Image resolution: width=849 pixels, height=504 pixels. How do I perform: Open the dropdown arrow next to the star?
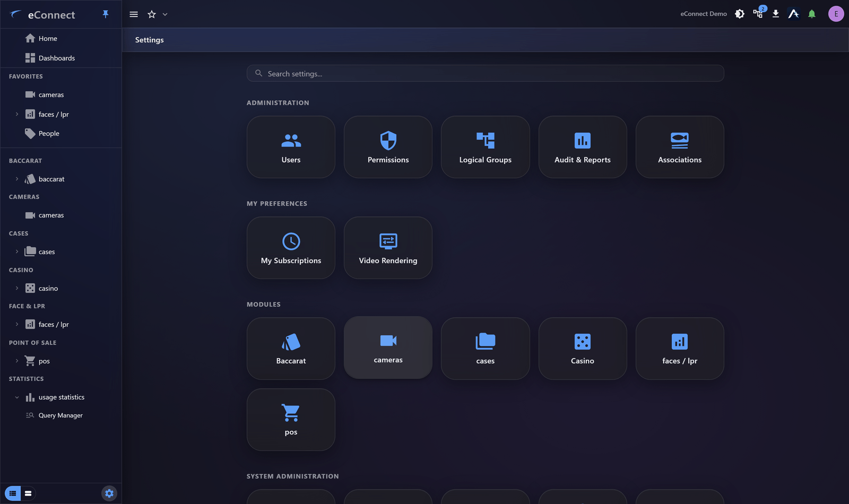click(165, 14)
